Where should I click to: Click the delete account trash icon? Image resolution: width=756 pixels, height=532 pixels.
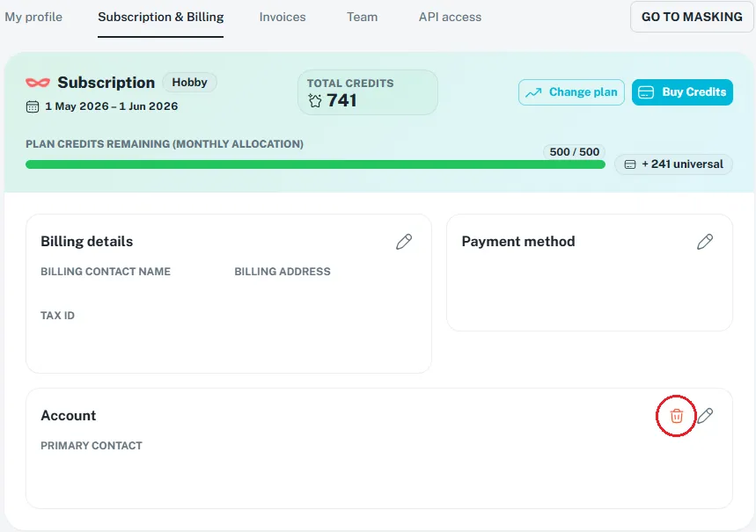[677, 415]
